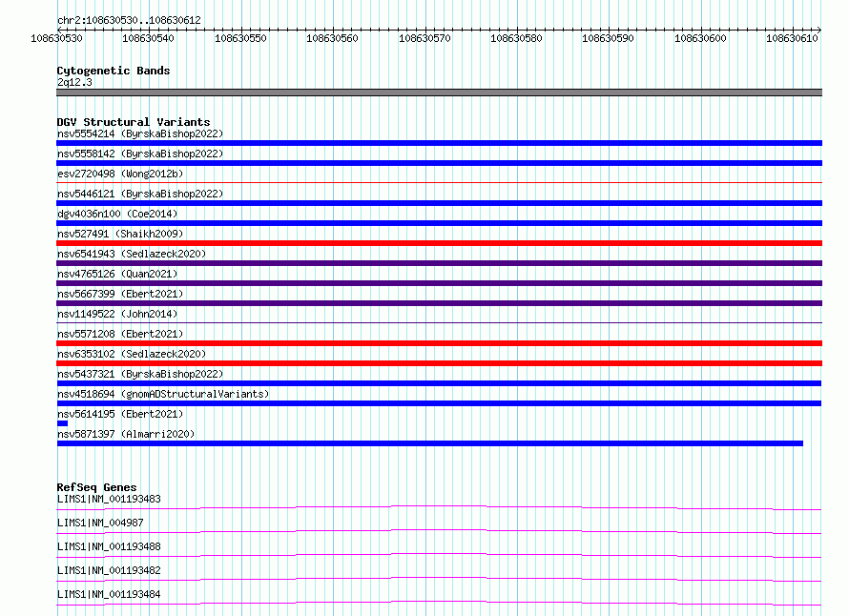This screenshot has height=616, width=849.
Task: Select blue bar under nsv5437321
Action: 439,383
